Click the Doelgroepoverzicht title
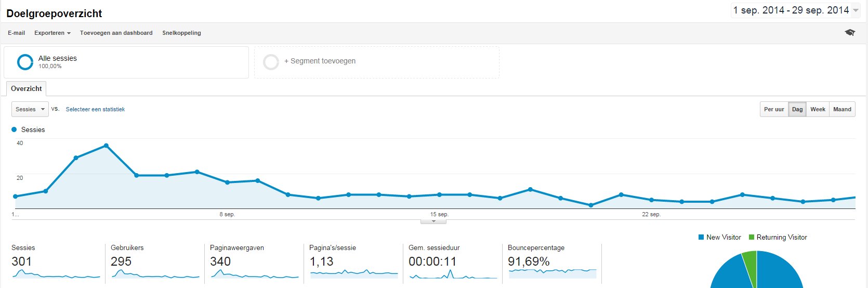The image size is (868, 288). 54,14
